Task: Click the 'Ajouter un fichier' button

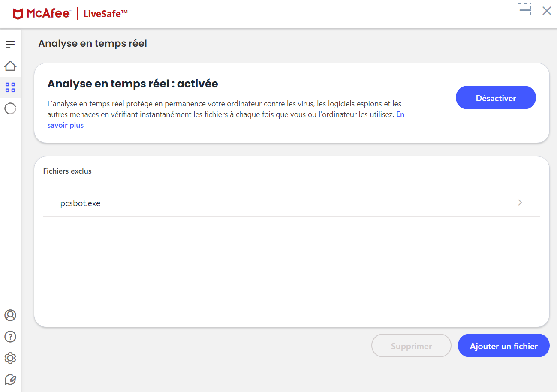Action: [504, 346]
